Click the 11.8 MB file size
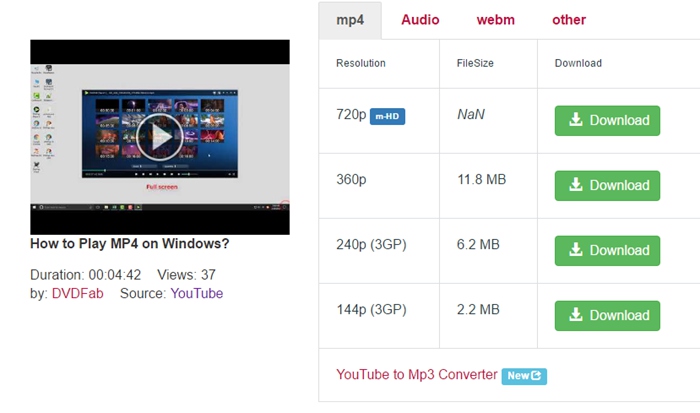Screen dimensions: 700x413 tap(481, 179)
